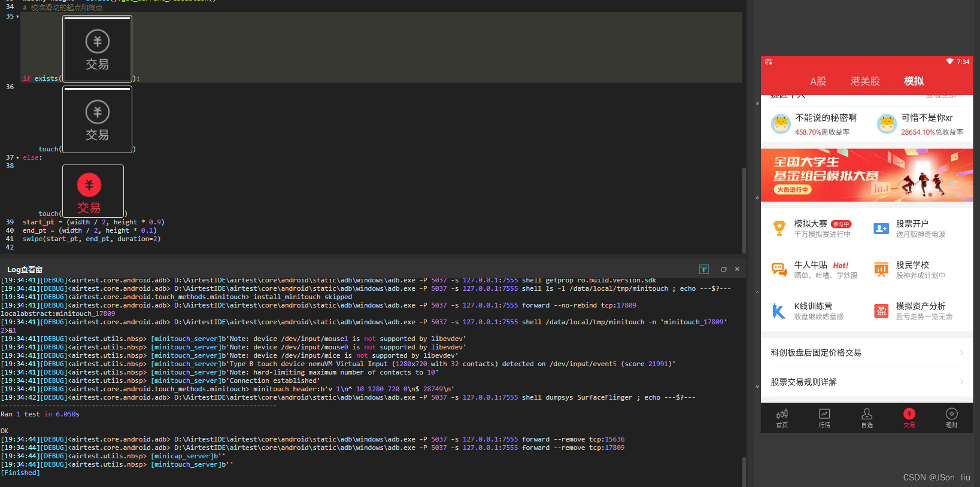980x487 pixels.
Task: Tap the 458.70% weekly return value
Action: point(808,132)
